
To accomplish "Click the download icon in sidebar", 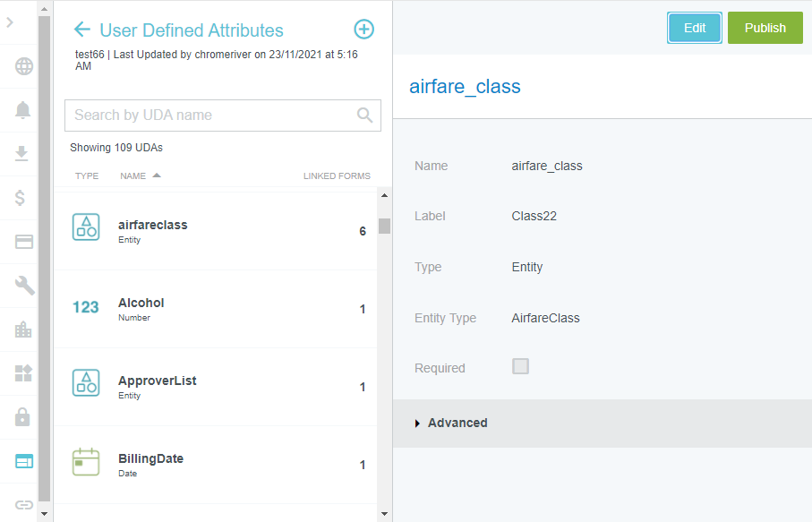I will 24,154.
